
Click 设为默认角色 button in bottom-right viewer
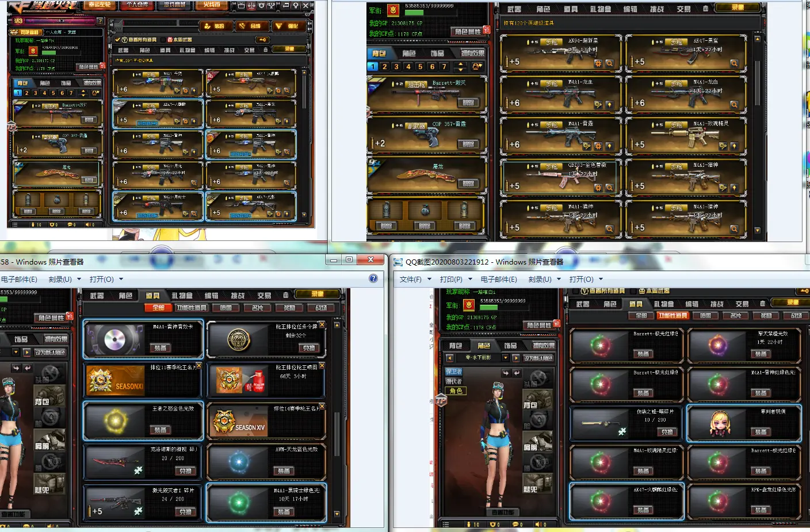538,358
